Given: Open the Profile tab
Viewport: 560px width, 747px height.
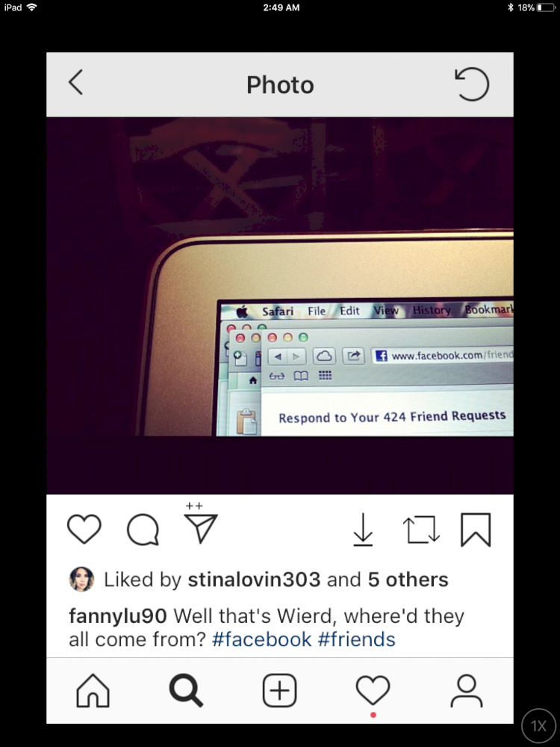Looking at the screenshot, I should pyautogui.click(x=467, y=690).
